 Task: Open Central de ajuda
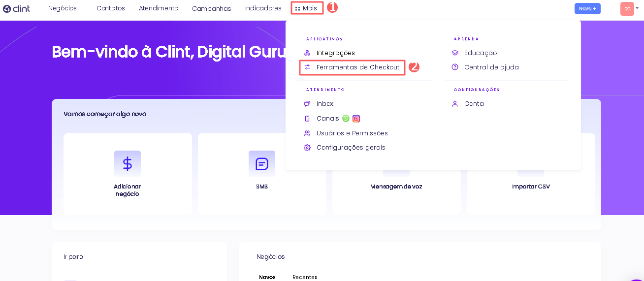(491, 67)
